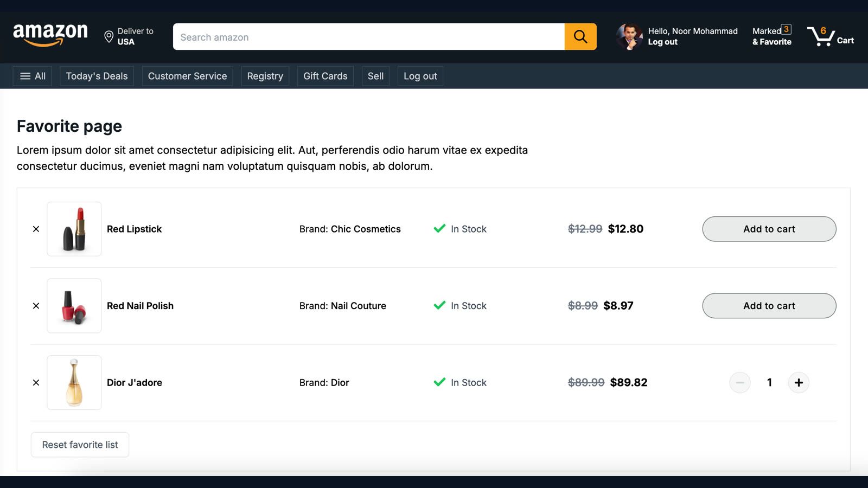
Task: Open Marked & Favorite link
Action: [x=771, y=36]
